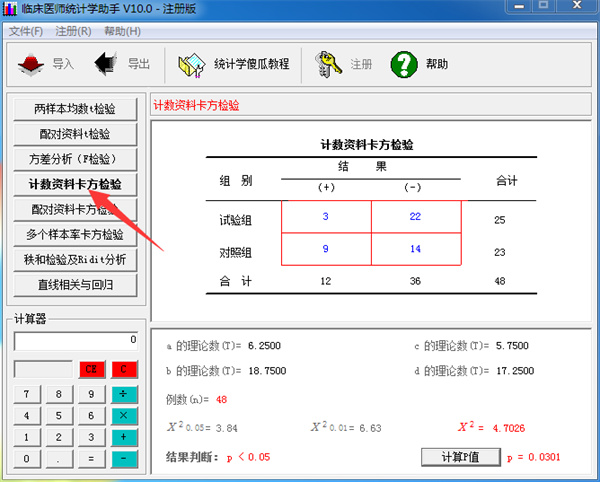Click the multiply (×) calculator key
This screenshot has height=482, width=600.
(x=124, y=415)
